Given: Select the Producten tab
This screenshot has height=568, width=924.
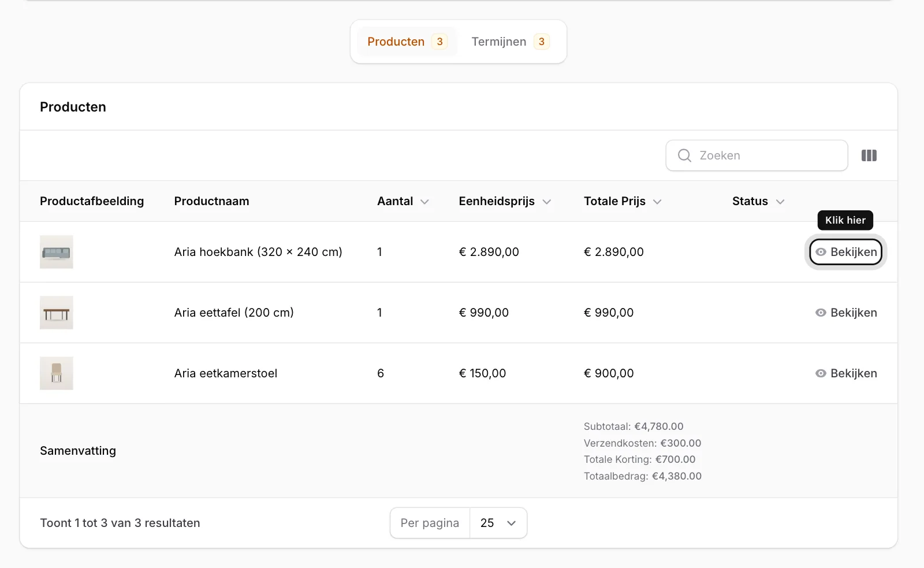Looking at the screenshot, I should coord(407,42).
